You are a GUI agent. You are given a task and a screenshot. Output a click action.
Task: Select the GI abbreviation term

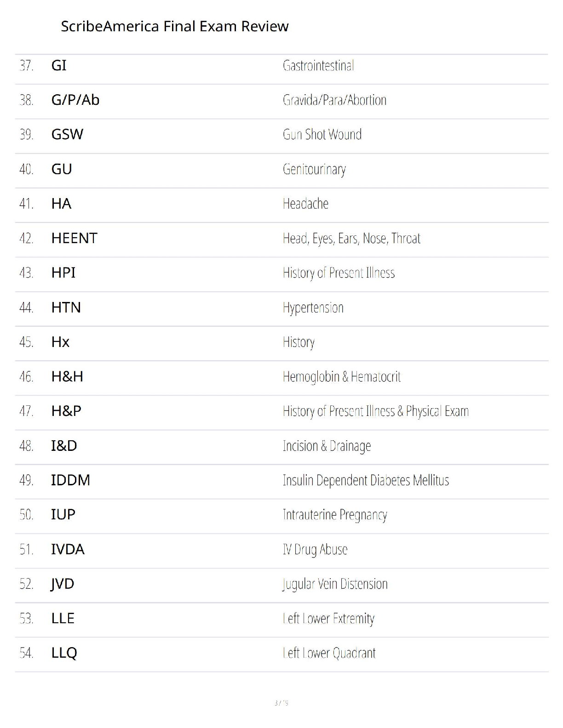coord(59,65)
